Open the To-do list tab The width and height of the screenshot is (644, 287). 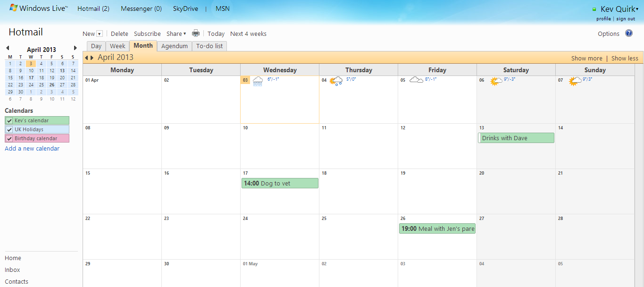[x=209, y=46]
